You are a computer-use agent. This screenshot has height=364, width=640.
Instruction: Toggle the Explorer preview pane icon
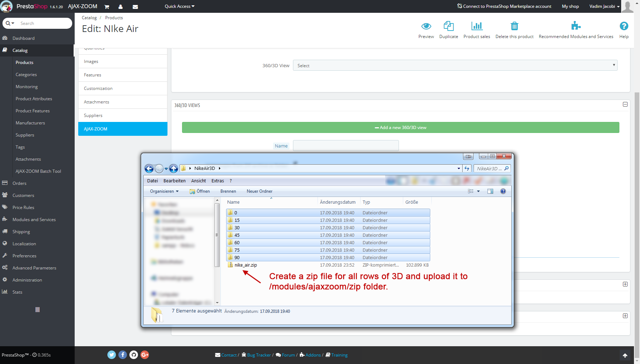[x=490, y=191]
